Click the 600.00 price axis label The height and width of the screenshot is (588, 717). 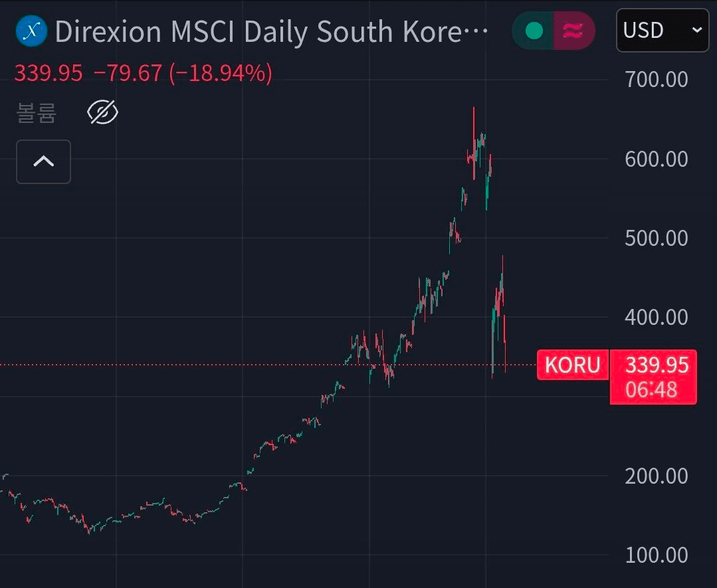656,159
